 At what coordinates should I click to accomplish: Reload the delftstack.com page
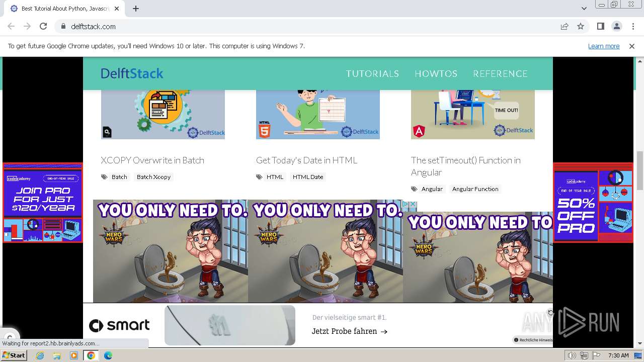pos(43,26)
